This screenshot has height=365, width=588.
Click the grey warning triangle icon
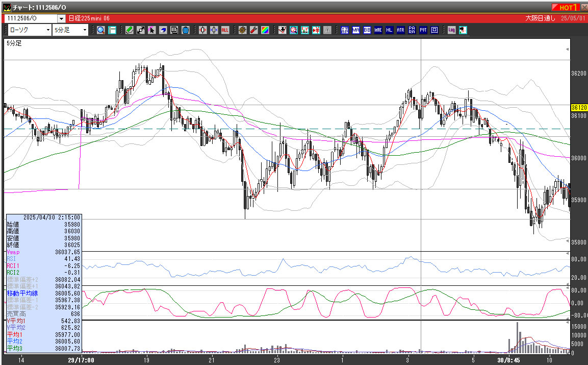coord(327,30)
